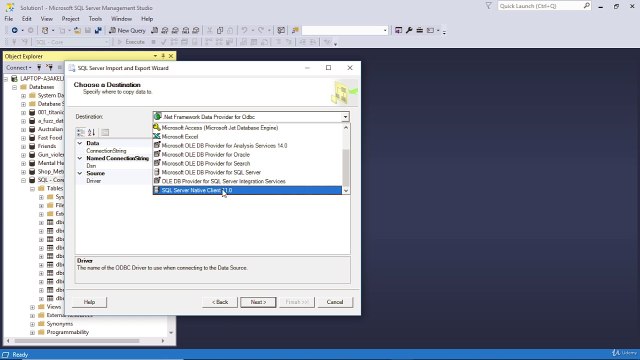Screen dimensions: 640x360
Task: Click the filter funnel icon near Quick Launch
Action: click(489, 6)
